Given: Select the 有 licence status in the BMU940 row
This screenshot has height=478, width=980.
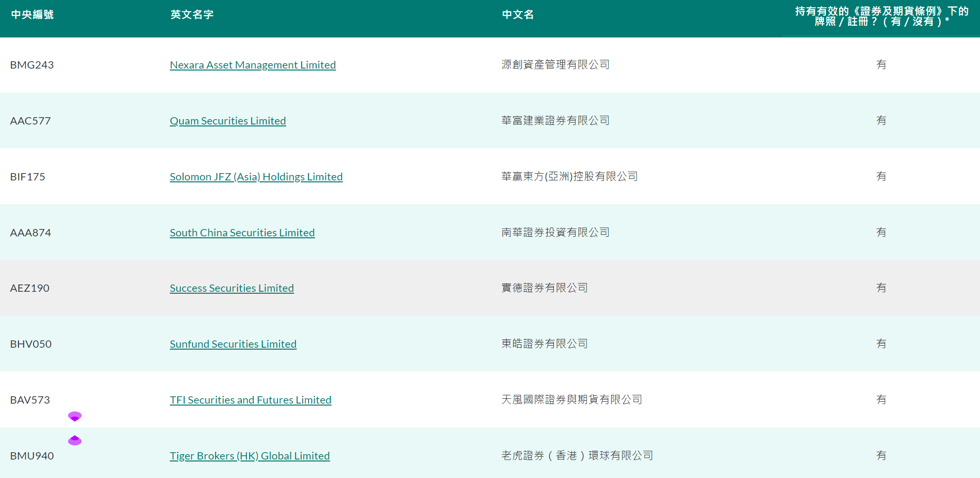Looking at the screenshot, I should pos(881,456).
